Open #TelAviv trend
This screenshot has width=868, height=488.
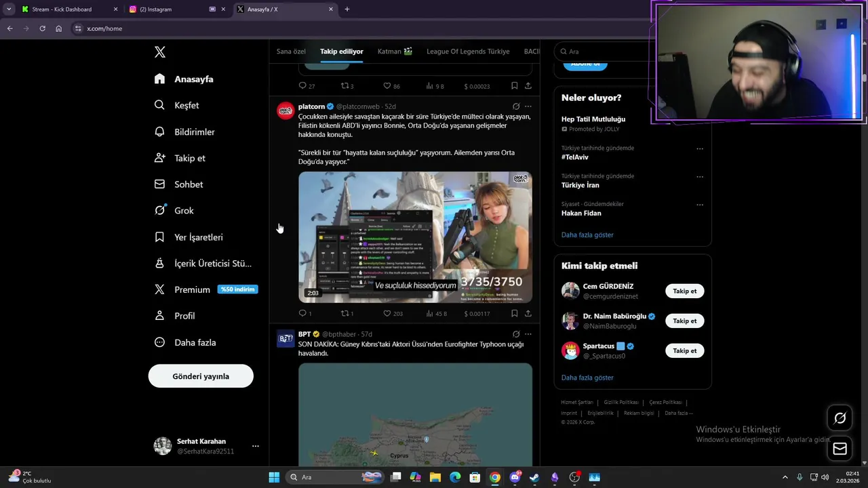575,157
